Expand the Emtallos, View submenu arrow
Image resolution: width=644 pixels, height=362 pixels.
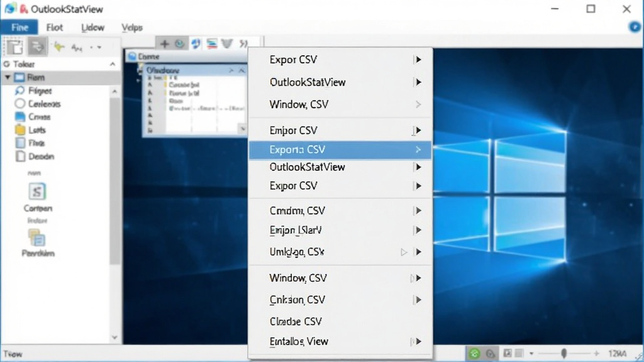(418, 341)
